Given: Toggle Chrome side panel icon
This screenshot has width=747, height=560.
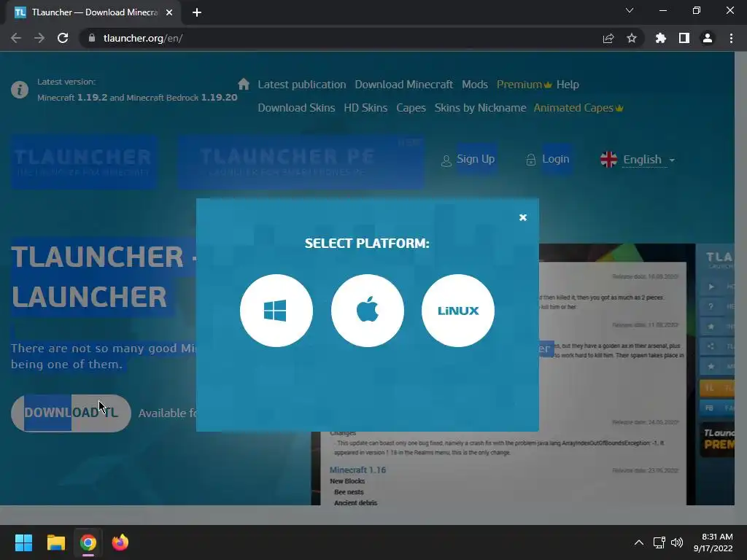Looking at the screenshot, I should (x=684, y=38).
